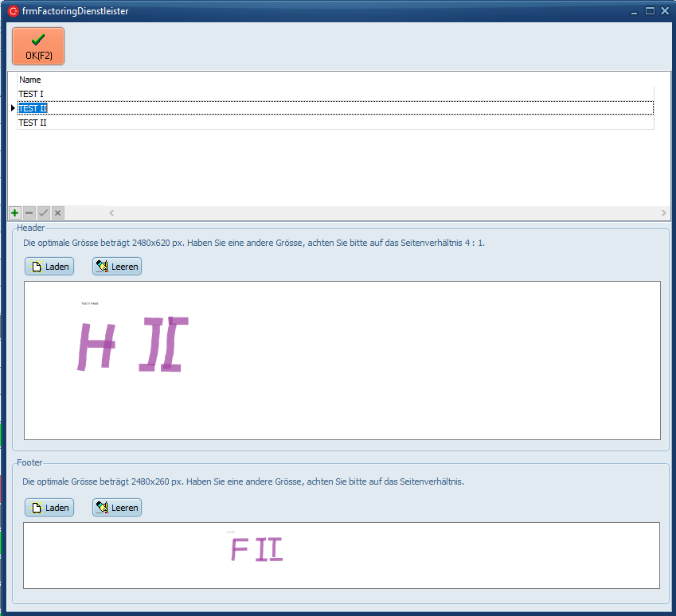Click the green plus add-record icon

(x=15, y=213)
